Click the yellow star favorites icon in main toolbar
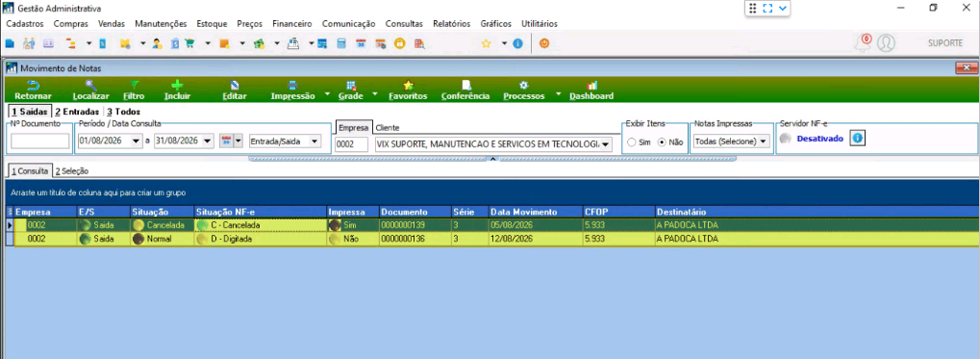This screenshot has width=980, height=359. tap(486, 43)
